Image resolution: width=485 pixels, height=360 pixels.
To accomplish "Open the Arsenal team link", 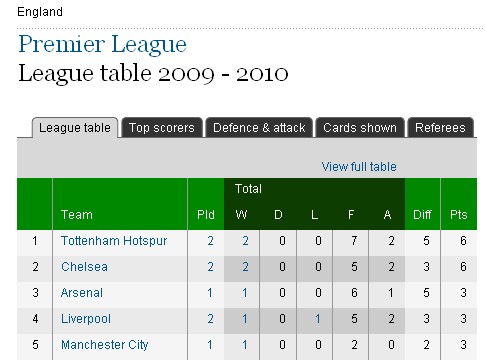I will pos(82,293).
